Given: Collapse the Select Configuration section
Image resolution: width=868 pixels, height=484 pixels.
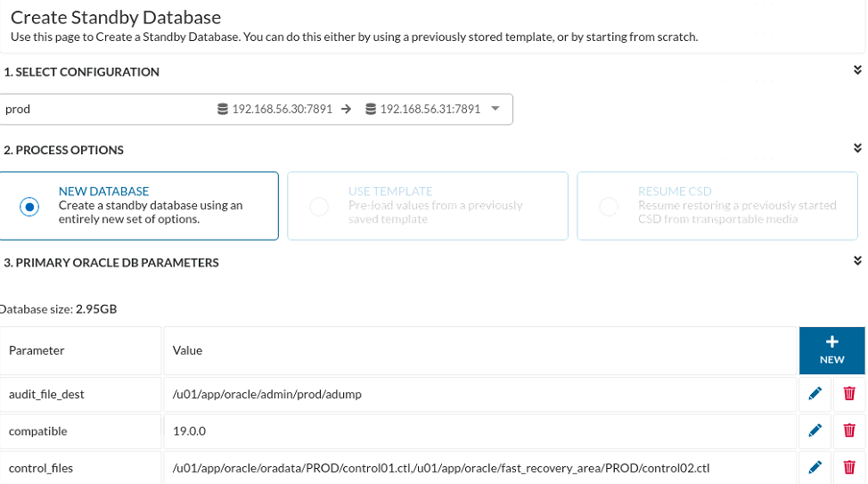Looking at the screenshot, I should [x=857, y=70].
